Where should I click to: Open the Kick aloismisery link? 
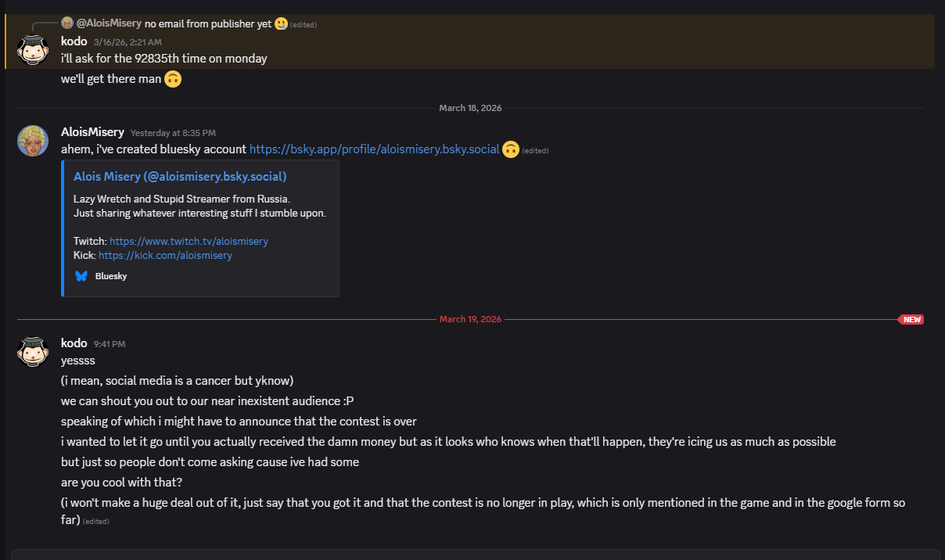165,256
